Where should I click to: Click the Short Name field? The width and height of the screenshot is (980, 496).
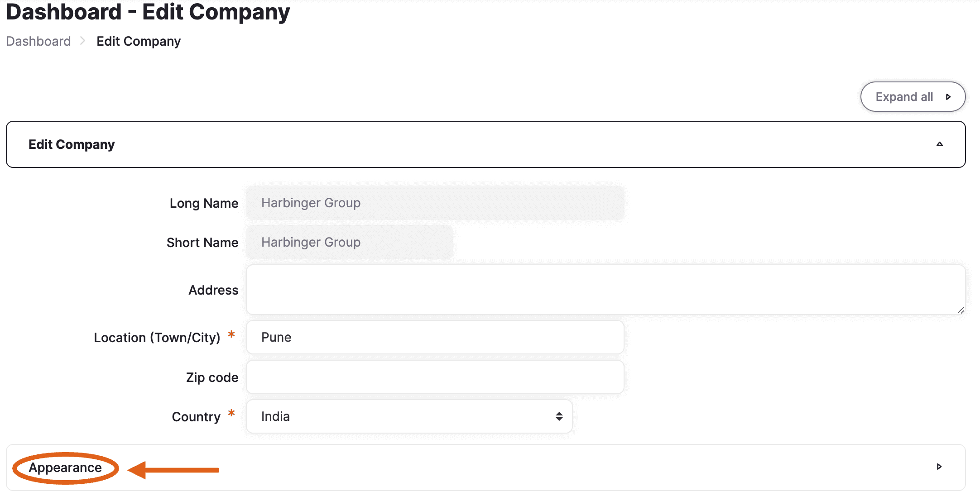(x=350, y=242)
